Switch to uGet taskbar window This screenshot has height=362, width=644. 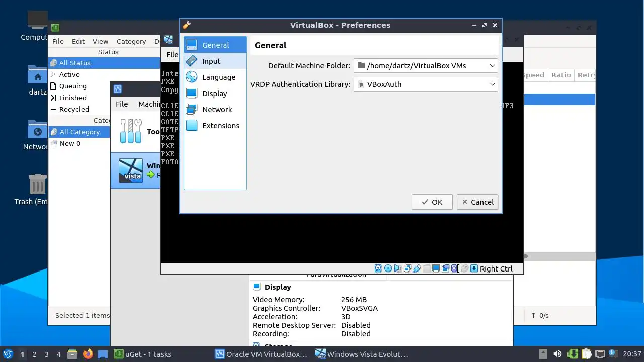[142, 354]
